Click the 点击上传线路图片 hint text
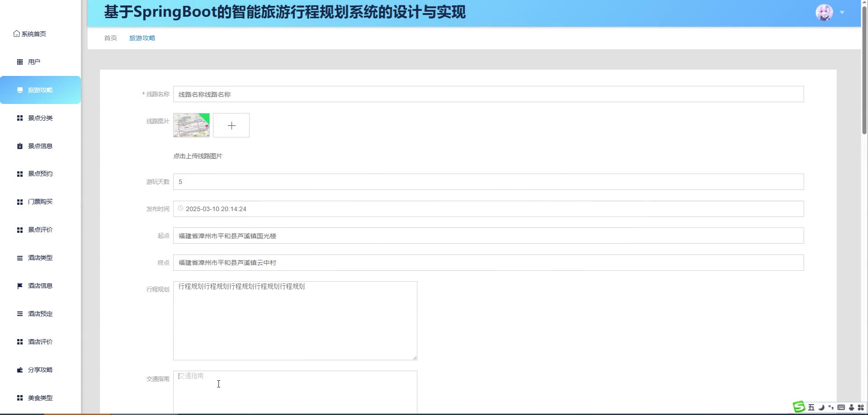Screen dimensions: 868x415 [198, 156]
